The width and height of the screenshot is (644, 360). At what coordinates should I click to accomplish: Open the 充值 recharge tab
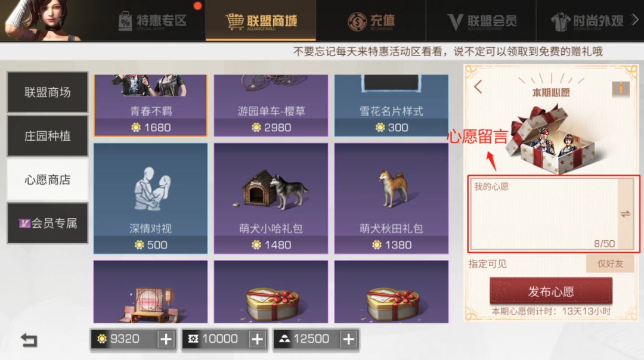pyautogui.click(x=371, y=21)
